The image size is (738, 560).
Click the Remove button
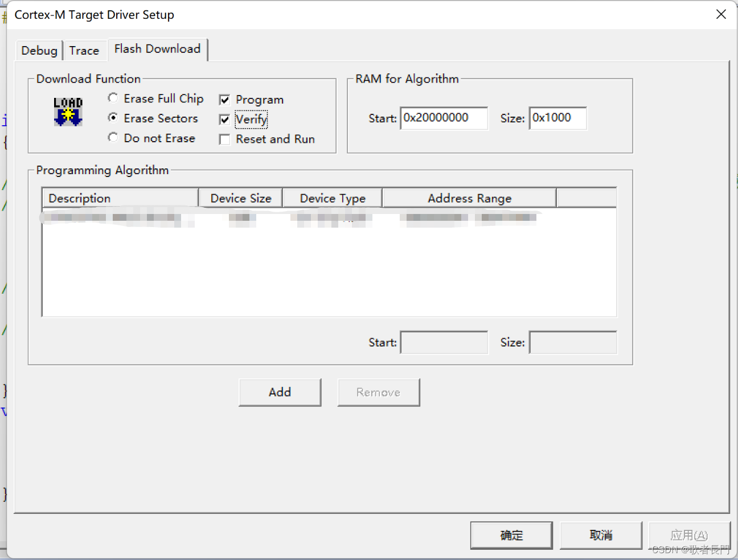tap(379, 392)
